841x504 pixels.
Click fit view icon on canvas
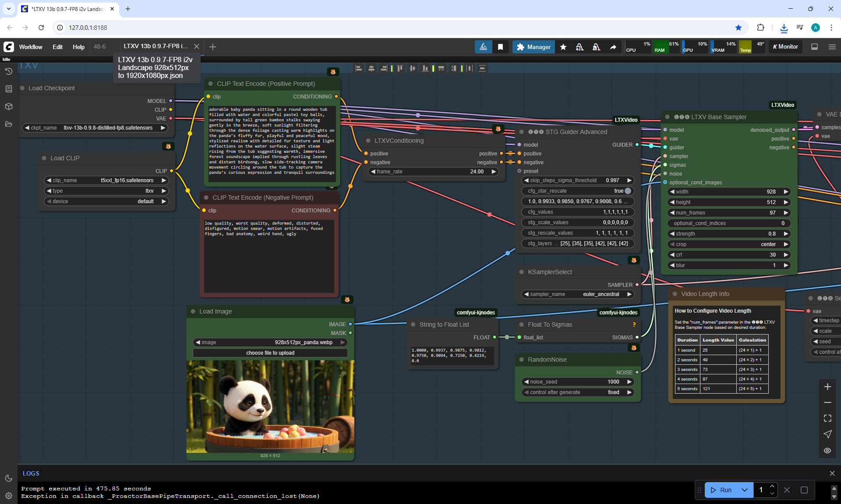[x=827, y=418]
